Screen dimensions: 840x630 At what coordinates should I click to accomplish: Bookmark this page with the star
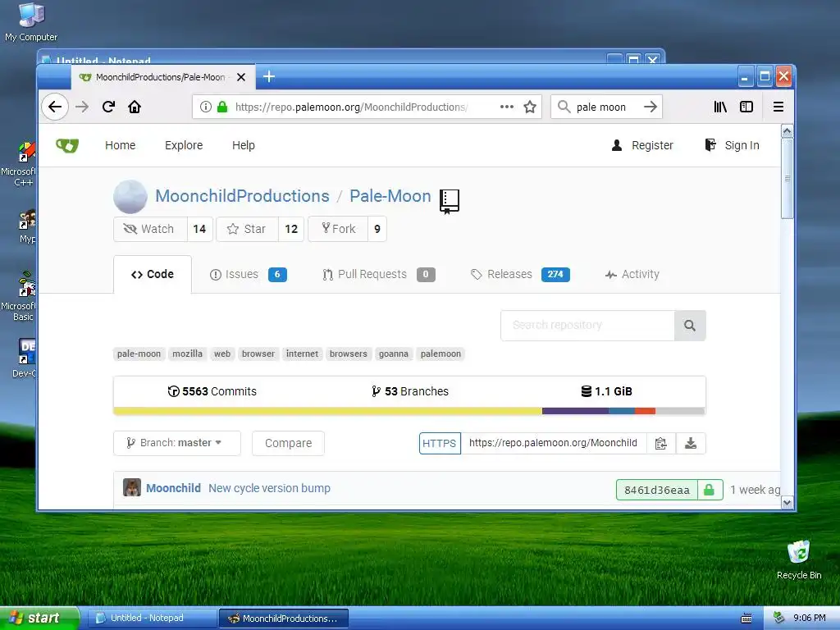[x=530, y=107]
